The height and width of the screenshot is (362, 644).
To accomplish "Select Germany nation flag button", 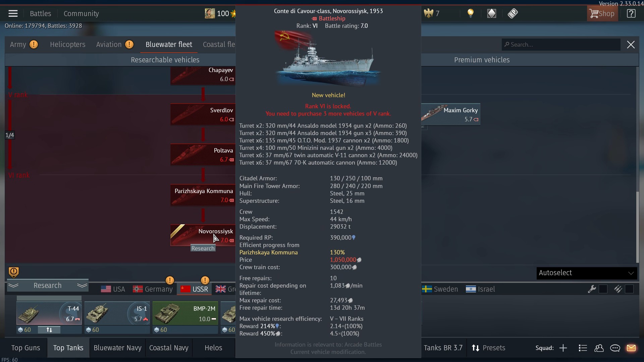I will point(153,289).
